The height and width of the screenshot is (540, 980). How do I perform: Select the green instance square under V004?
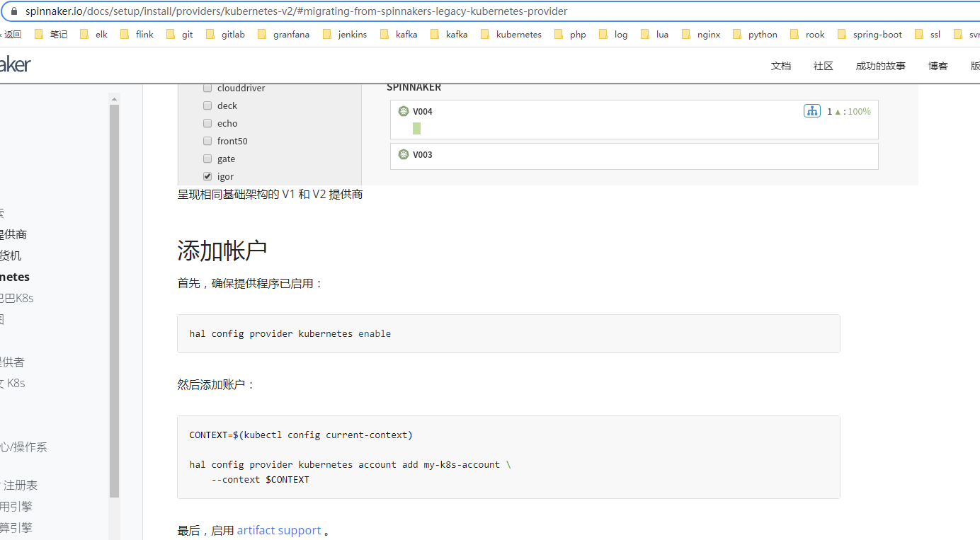[417, 128]
